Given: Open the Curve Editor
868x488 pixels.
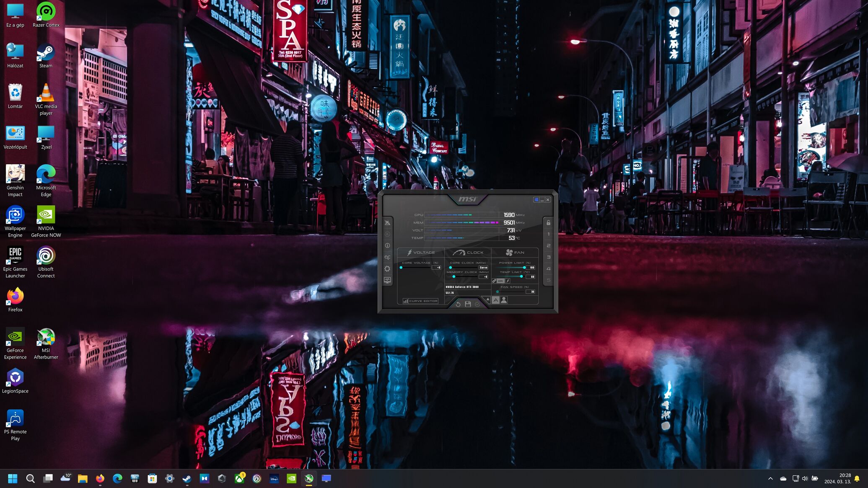Looking at the screenshot, I should pos(420,301).
